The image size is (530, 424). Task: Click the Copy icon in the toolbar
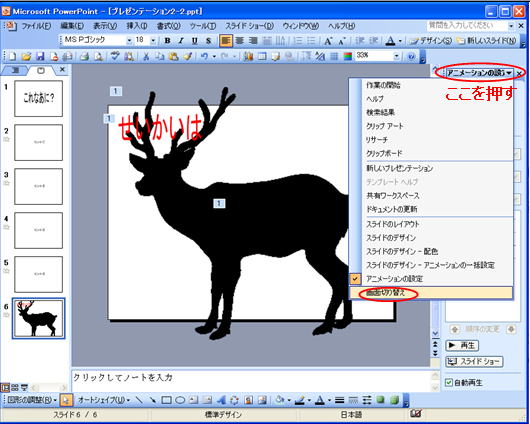pyautogui.click(x=160, y=56)
